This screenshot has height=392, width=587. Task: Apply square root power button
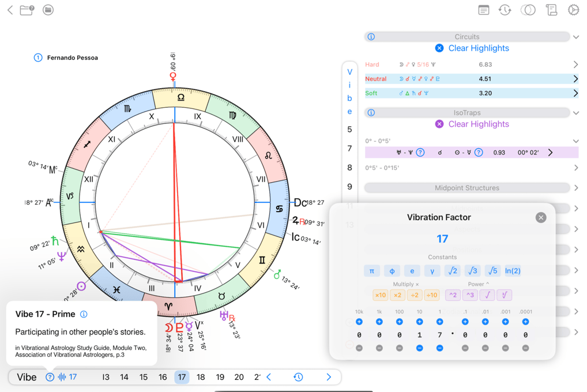487,295
